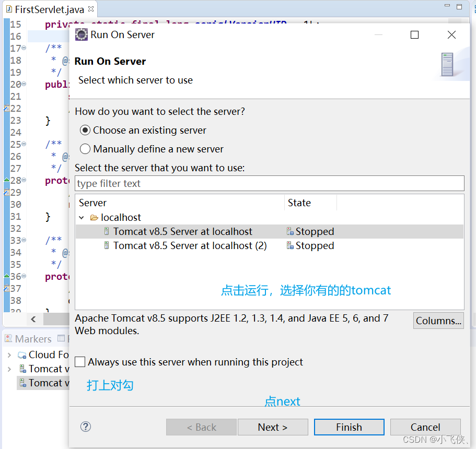Close the Run On Server dialog
Viewport: 476px width, 449px height.
[452, 35]
